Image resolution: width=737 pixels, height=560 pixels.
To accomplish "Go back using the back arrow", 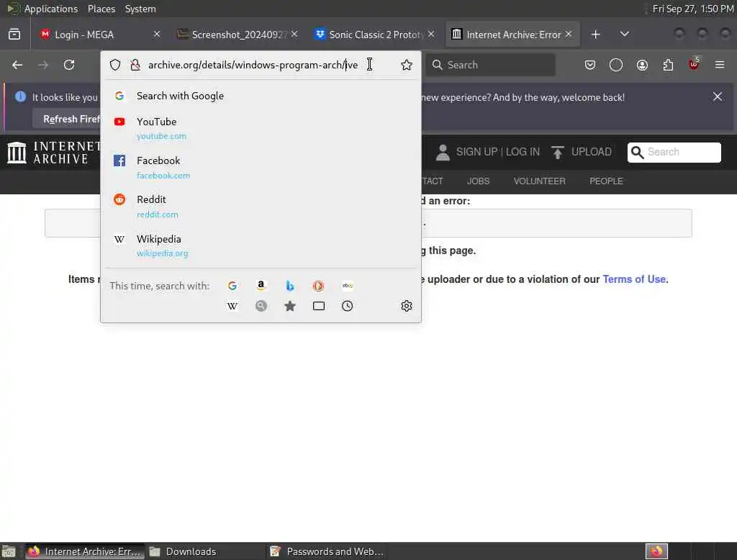I will 17,65.
